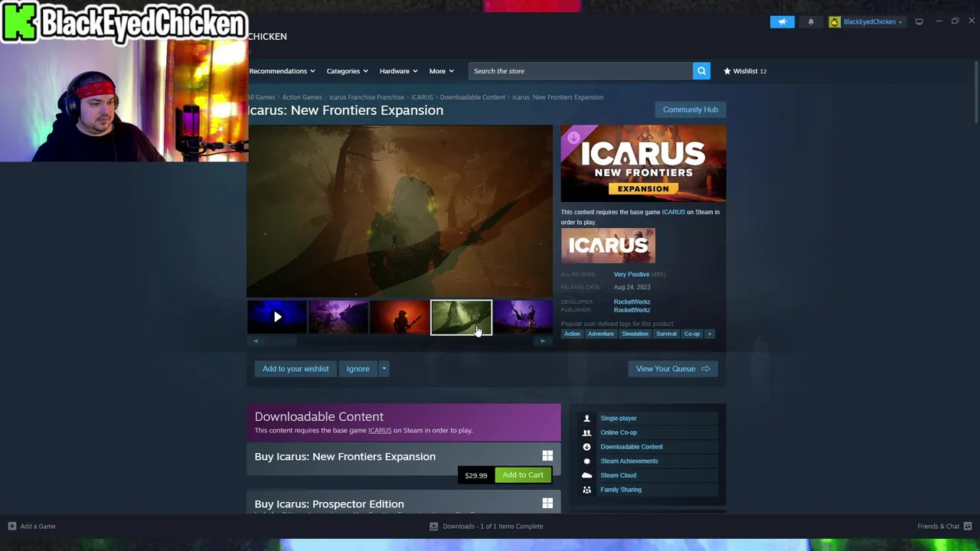Click the Big Picture mode monitor icon

[x=919, y=21]
